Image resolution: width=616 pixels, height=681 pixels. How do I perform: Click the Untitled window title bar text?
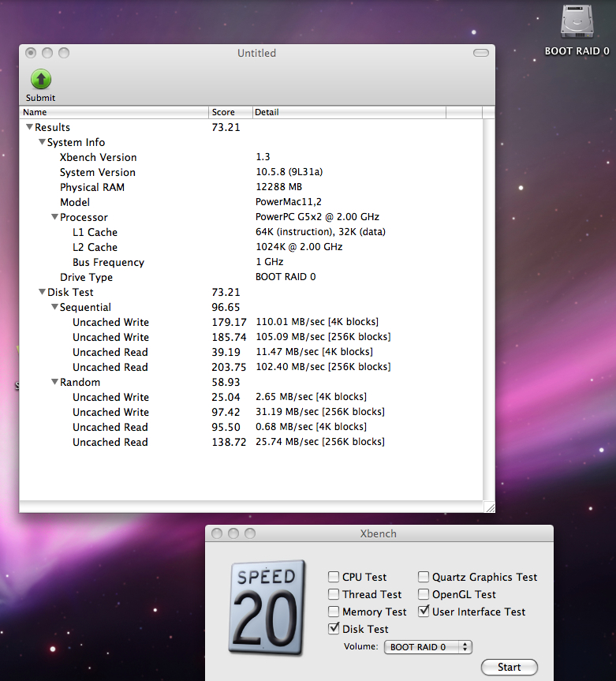pos(256,53)
